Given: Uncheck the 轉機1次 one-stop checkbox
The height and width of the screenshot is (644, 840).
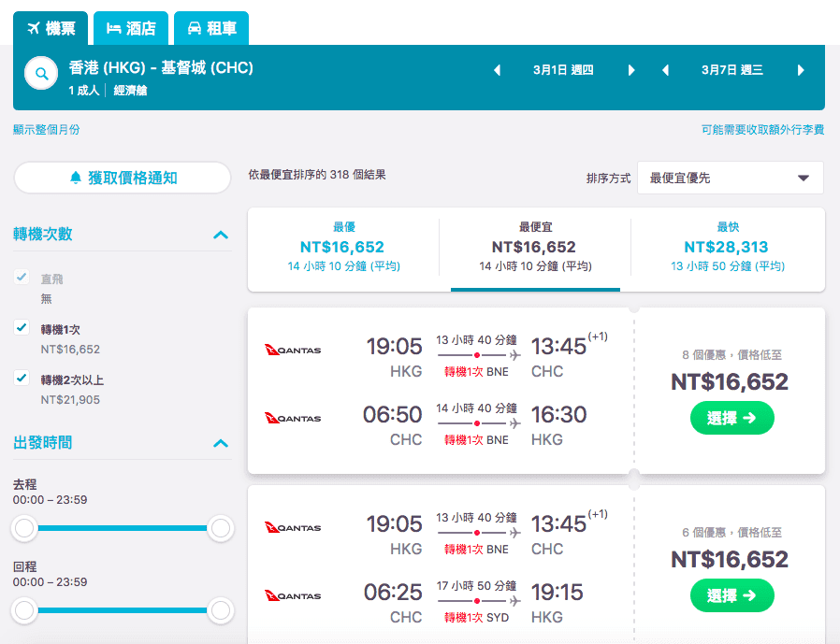Looking at the screenshot, I should pyautogui.click(x=22, y=327).
